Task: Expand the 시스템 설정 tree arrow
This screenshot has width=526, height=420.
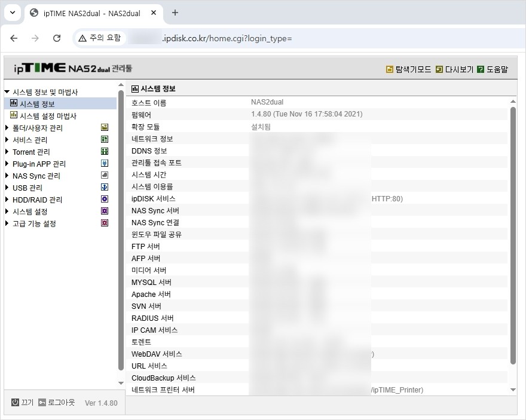Action: point(7,211)
